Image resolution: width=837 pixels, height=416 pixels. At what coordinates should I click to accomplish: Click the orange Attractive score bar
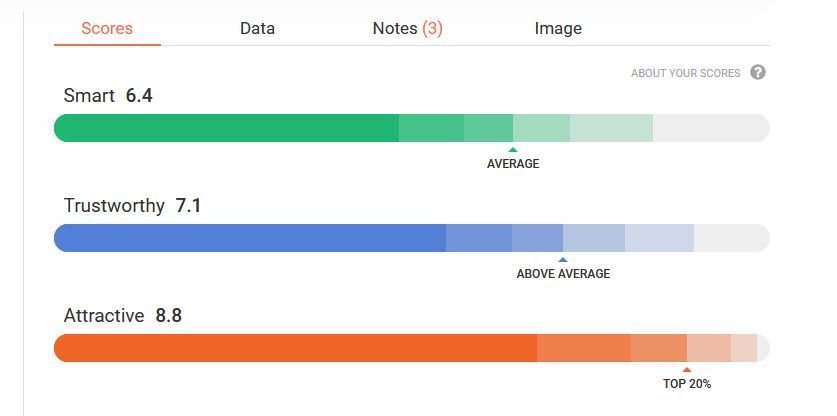tap(412, 348)
